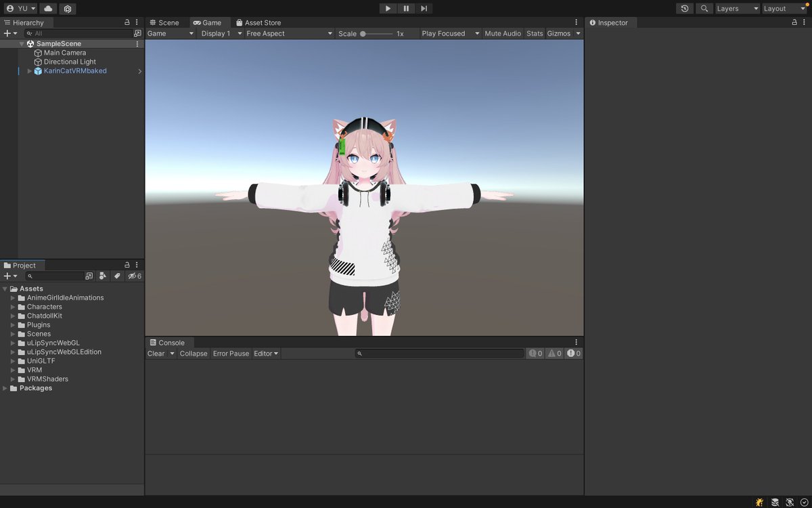Lock the Inspector panel
Screen dimensions: 812x508
point(794,22)
